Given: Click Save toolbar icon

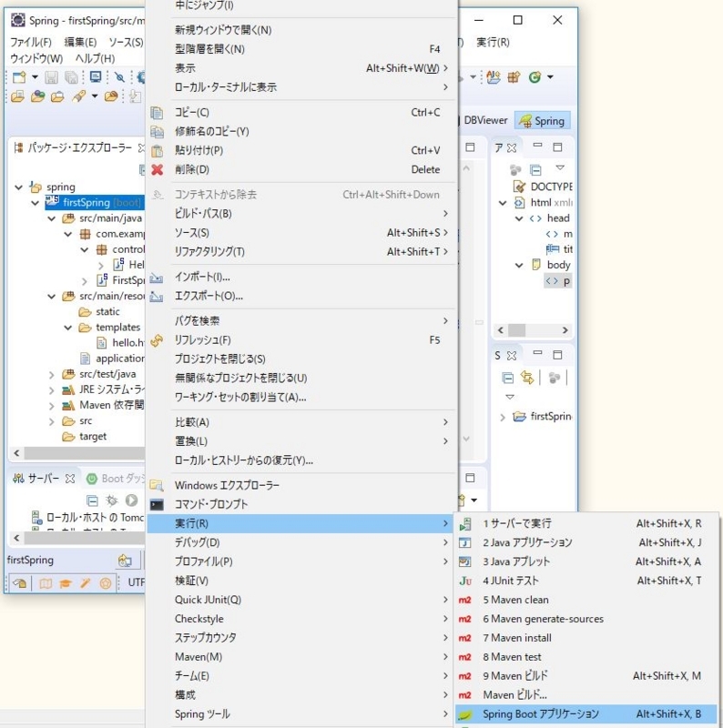Looking at the screenshot, I should click(51, 77).
